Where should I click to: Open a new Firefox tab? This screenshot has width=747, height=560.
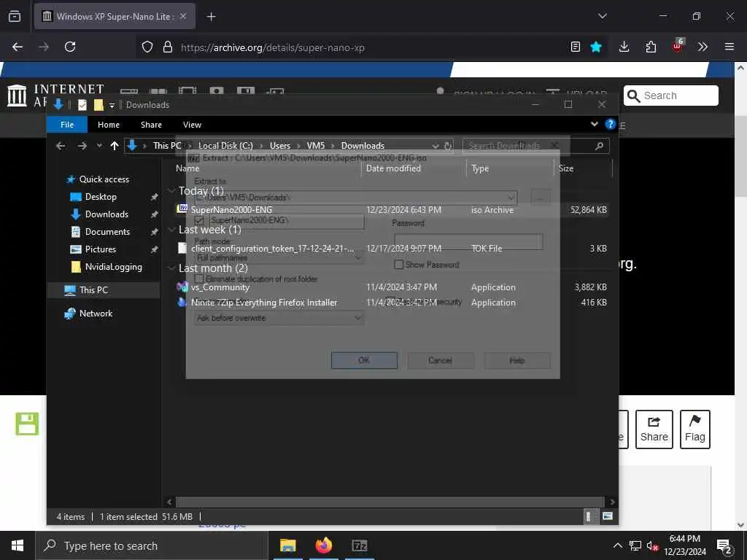click(211, 17)
